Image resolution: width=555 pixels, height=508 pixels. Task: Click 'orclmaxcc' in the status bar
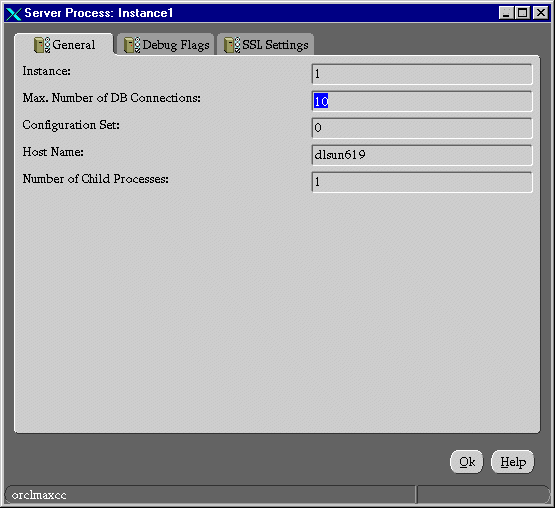pyautogui.click(x=39, y=495)
